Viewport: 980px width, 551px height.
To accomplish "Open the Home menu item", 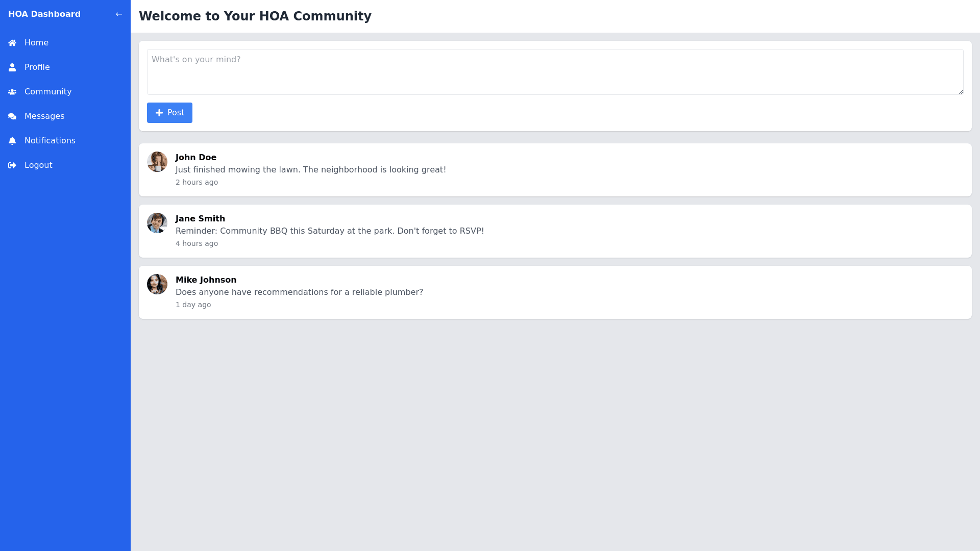I will coord(36,43).
